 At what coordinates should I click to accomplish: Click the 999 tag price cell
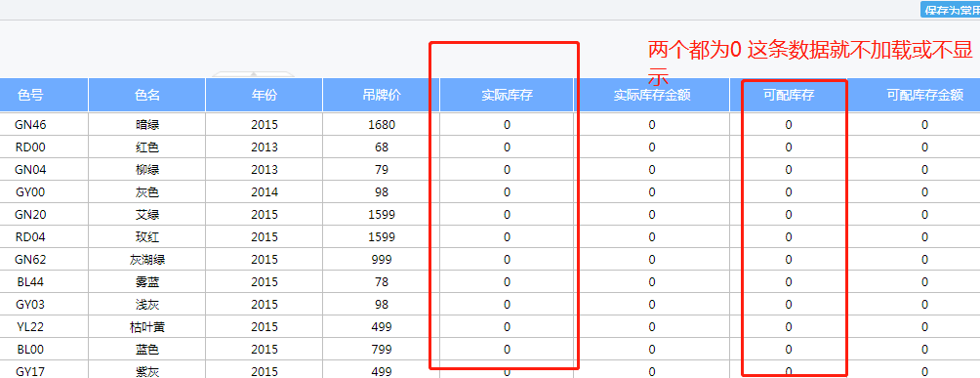pos(382,260)
